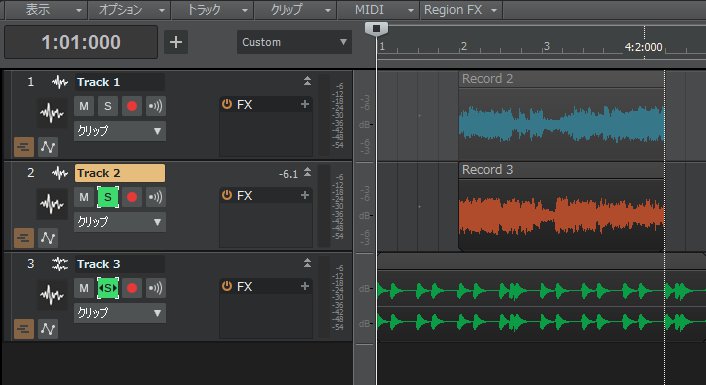The width and height of the screenshot is (706, 385).
Task: Select the orange waveform clip on Track 2
Action: point(561,215)
